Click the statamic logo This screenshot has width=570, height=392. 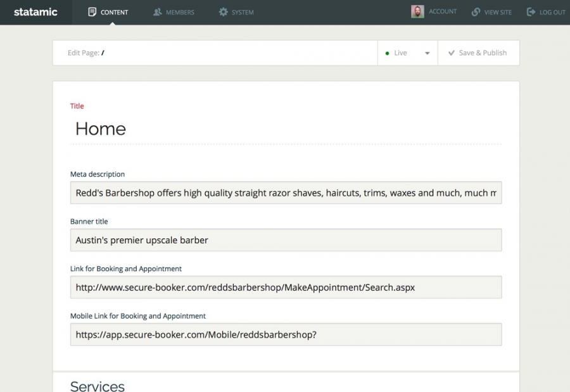[35, 12]
